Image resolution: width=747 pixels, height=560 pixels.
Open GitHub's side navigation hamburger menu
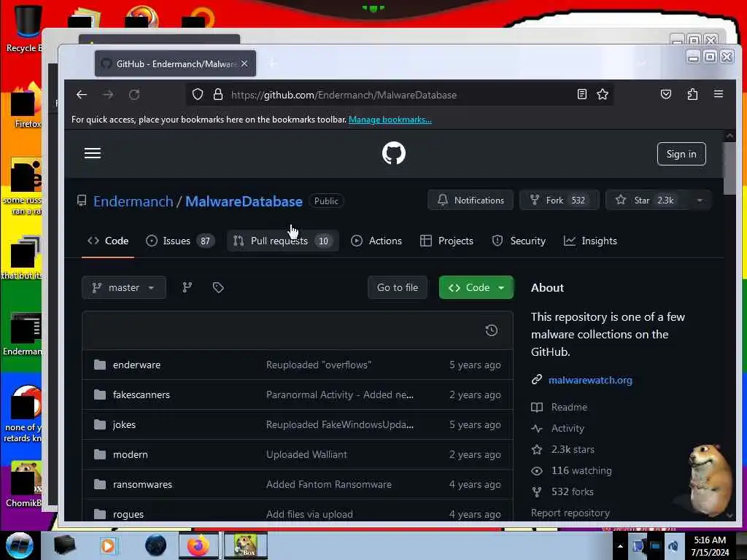click(93, 153)
